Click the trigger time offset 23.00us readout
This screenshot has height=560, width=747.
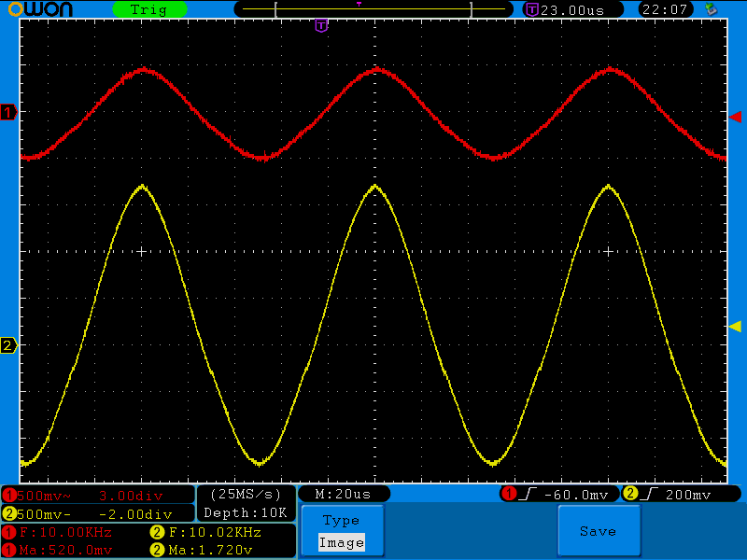(572, 10)
